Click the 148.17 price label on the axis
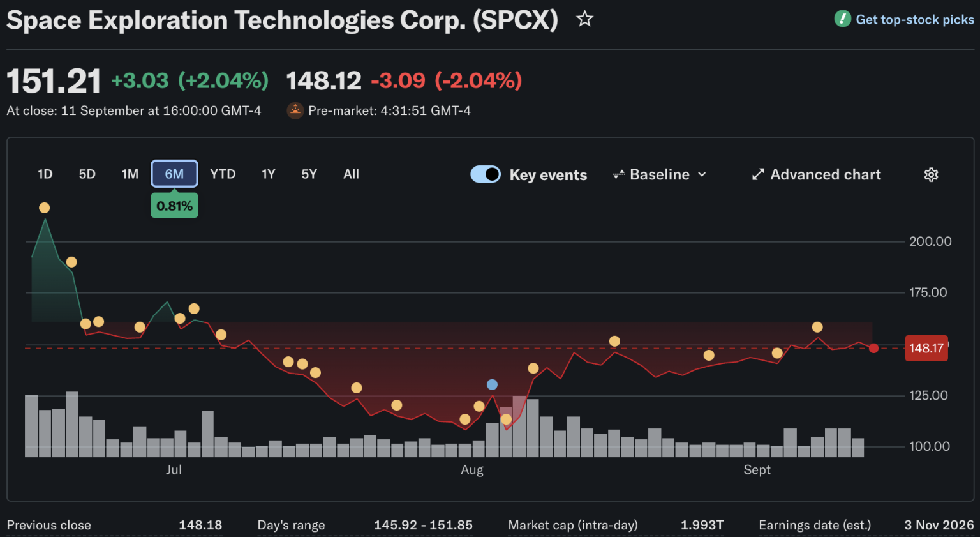Image resolution: width=980 pixels, height=537 pixels. pos(926,348)
